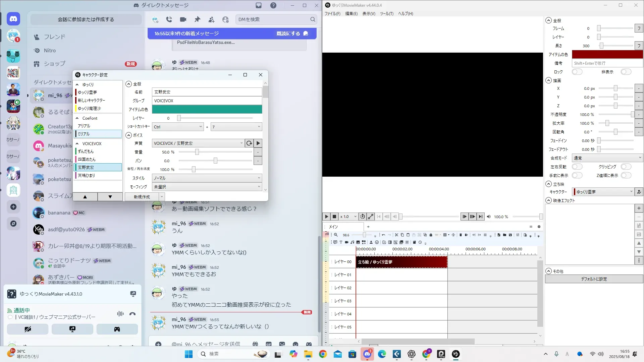Click the dark red アイテムの色 swatch
The height and width of the screenshot is (362, 644).
click(x=607, y=54)
